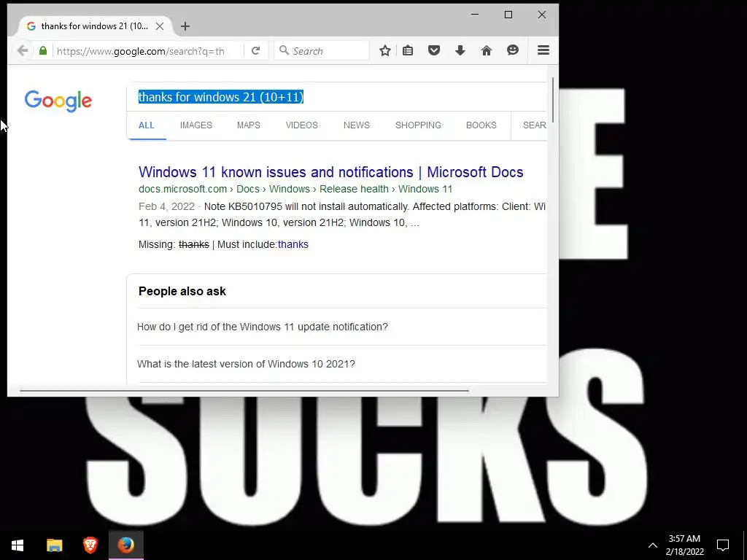Screen dimensions: 747x560
Task: Open the smiley face Hello icon
Action: (513, 50)
